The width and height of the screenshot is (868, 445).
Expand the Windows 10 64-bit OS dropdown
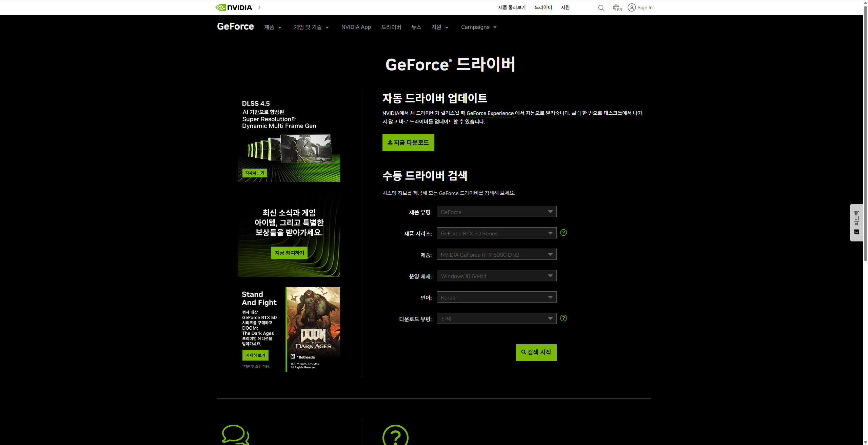click(x=496, y=276)
